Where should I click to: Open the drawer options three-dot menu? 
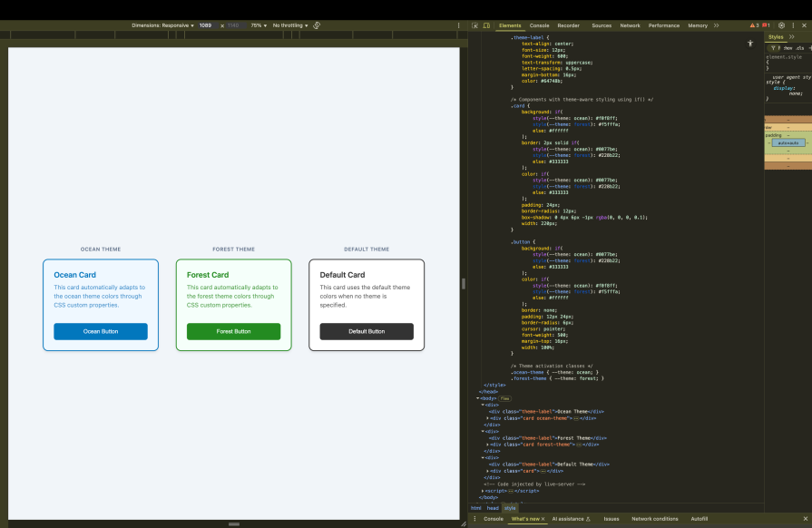475,518
